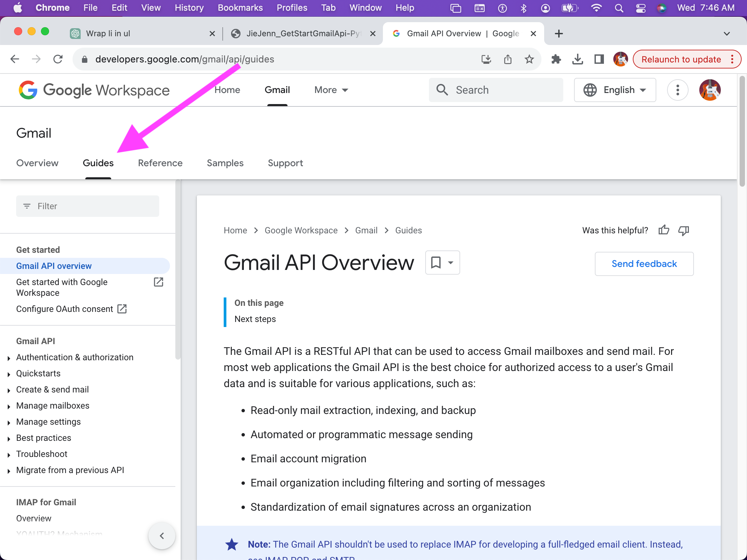This screenshot has width=747, height=560.
Task: Switch to Wrap li in ul browser tab
Action: click(142, 34)
